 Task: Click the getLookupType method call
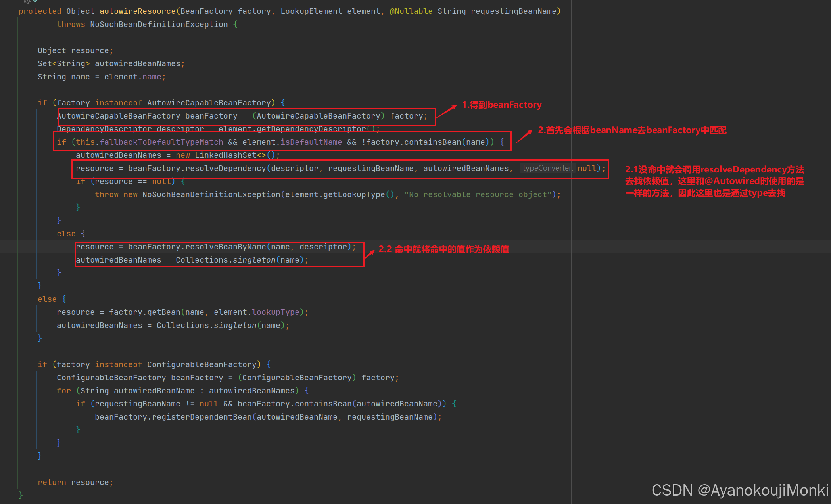click(x=354, y=194)
